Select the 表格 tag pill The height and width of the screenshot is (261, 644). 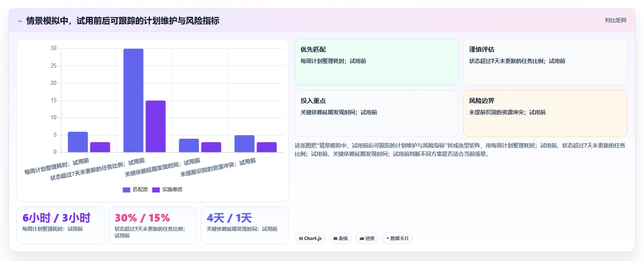click(340, 238)
